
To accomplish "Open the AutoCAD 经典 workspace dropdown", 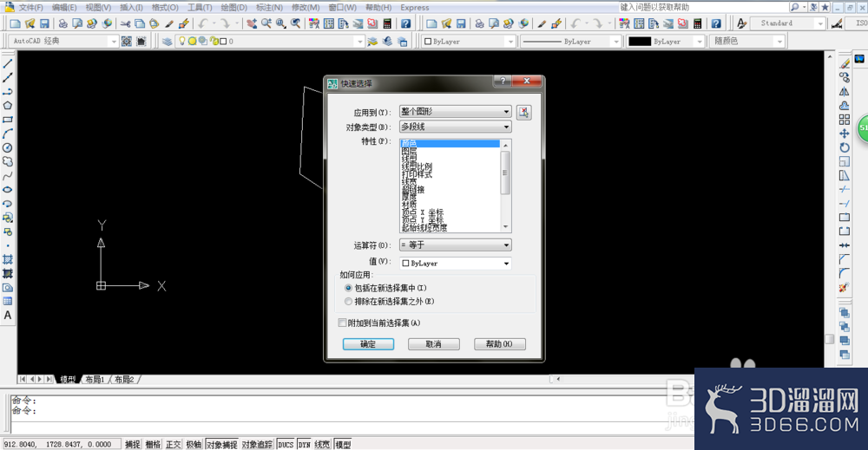I will [64, 41].
